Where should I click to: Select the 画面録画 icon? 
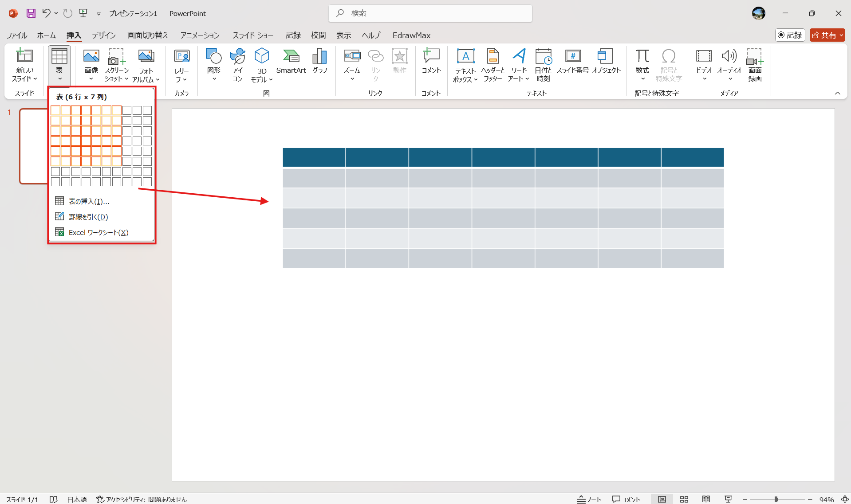755,65
